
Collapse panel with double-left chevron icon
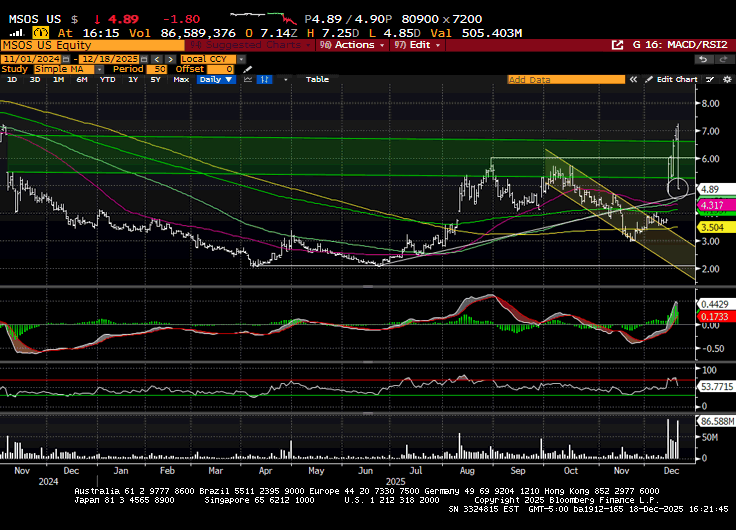point(633,79)
